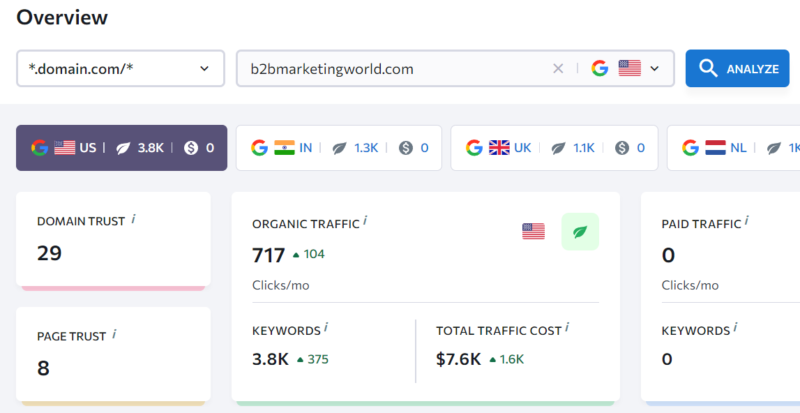
Task: Click the info icon beside Organic Traffic
Action: point(365,222)
